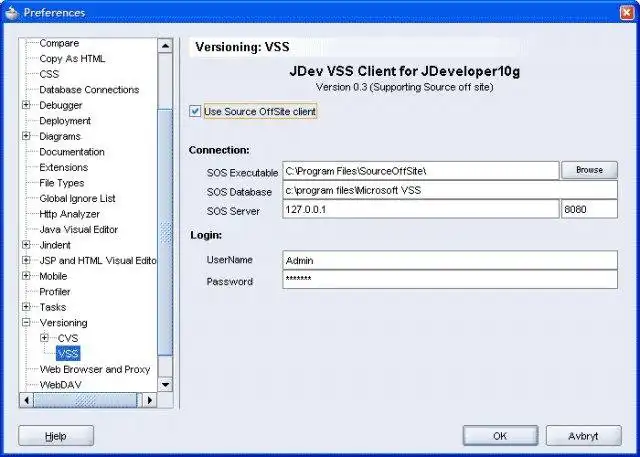Screen dimensions: 640x457
Task: Close the Preferences dialog window
Action: point(627,13)
